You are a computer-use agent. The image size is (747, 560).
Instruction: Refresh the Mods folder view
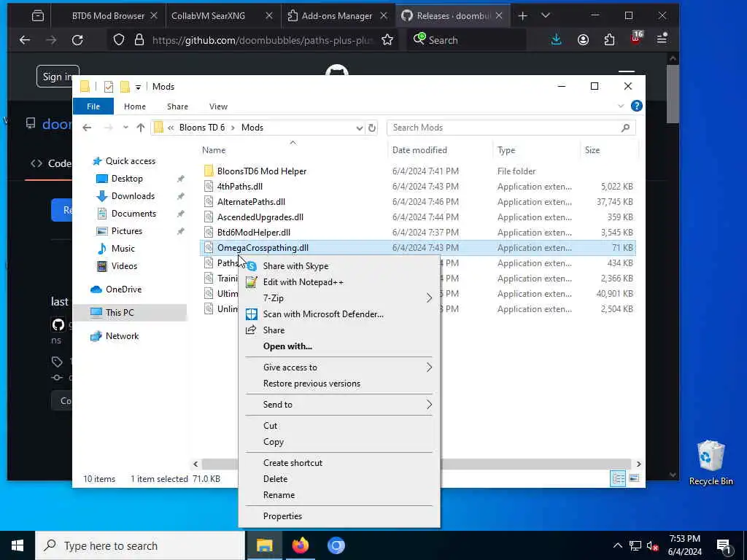pyautogui.click(x=372, y=128)
